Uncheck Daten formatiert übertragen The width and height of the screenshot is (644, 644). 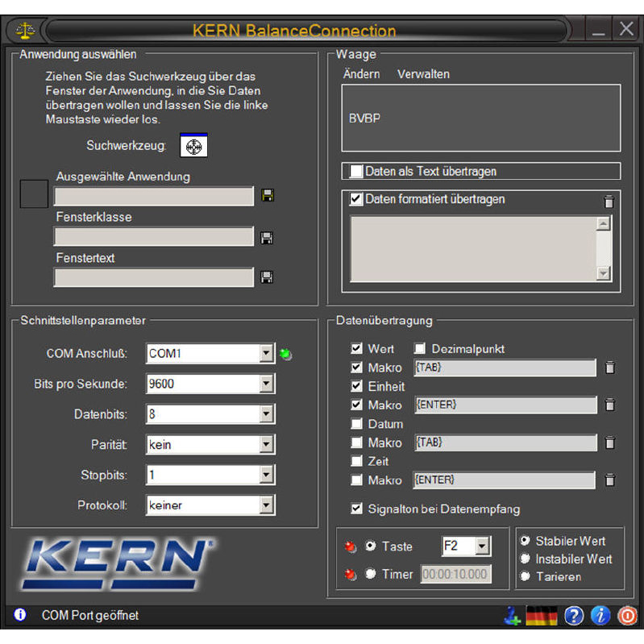(355, 199)
